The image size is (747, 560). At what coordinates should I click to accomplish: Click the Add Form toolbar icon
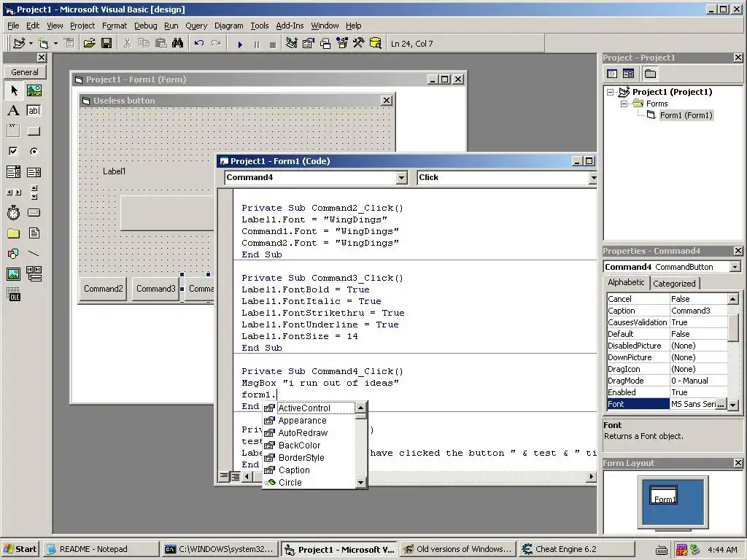tap(43, 43)
